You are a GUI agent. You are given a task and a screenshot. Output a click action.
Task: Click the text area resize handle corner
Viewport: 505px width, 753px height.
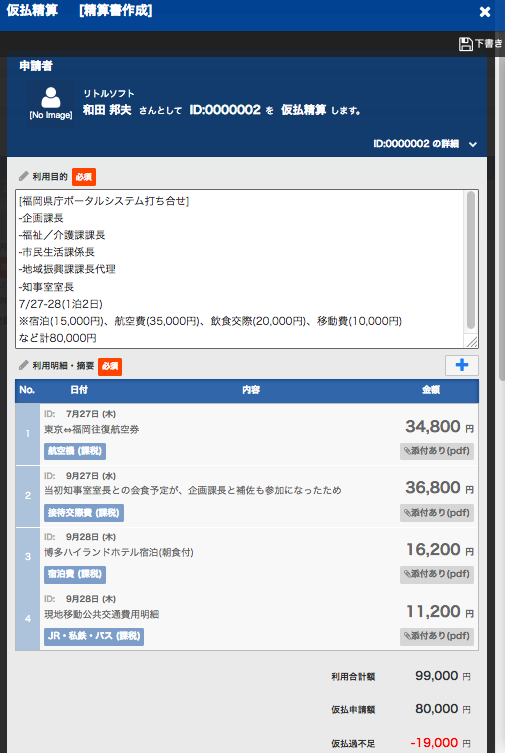(x=472, y=341)
